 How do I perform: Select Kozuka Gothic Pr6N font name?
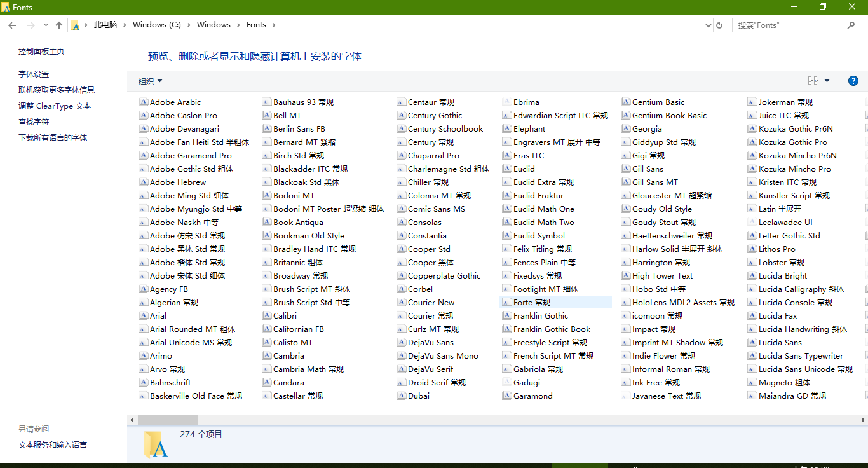(796, 128)
